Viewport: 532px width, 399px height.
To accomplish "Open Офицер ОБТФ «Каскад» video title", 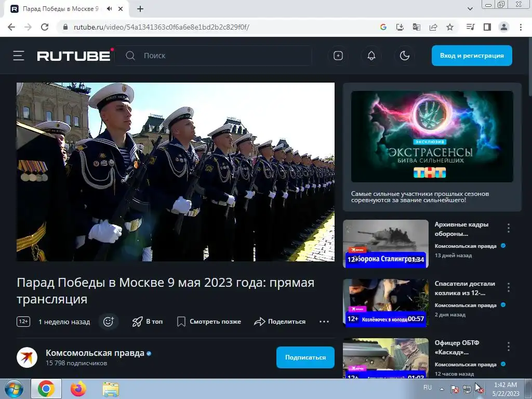I will click(457, 347).
